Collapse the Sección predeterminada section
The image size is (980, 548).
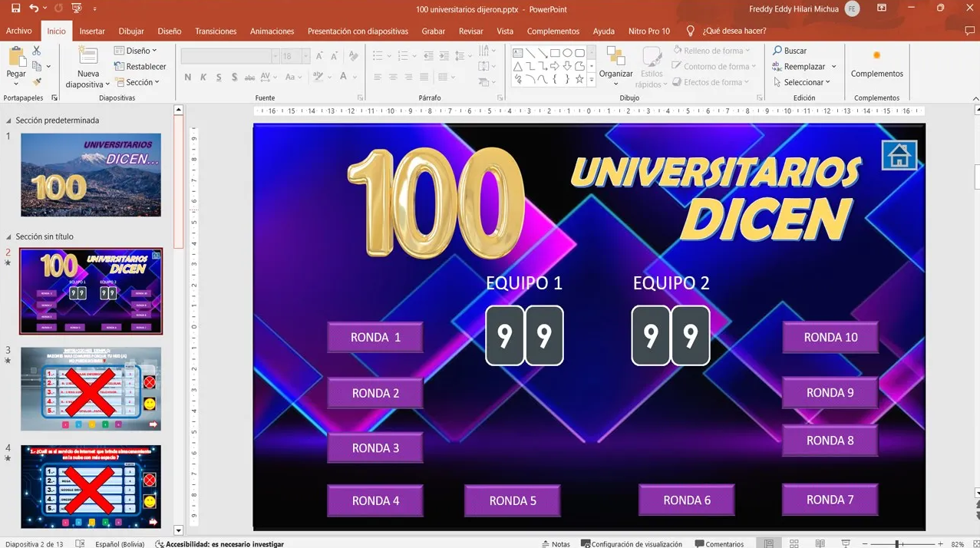pos(8,120)
